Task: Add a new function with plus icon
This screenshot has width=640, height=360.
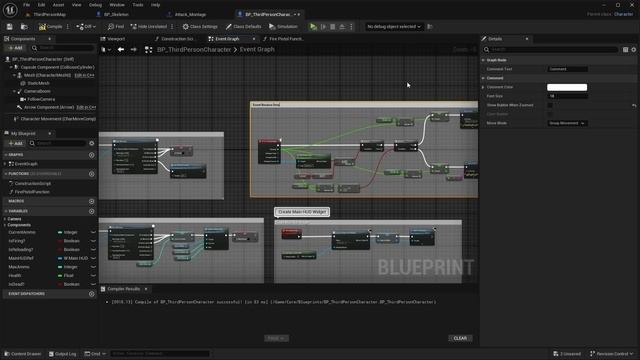Action: click(91, 174)
